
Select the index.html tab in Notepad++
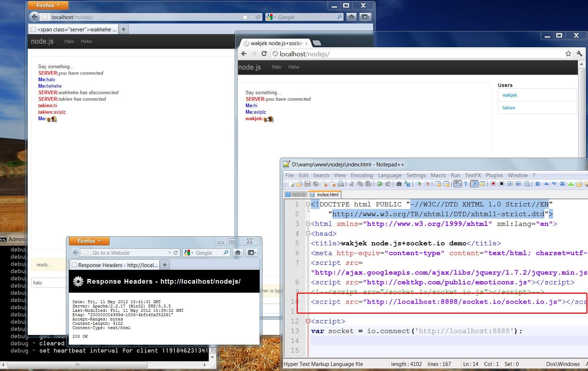(324, 195)
